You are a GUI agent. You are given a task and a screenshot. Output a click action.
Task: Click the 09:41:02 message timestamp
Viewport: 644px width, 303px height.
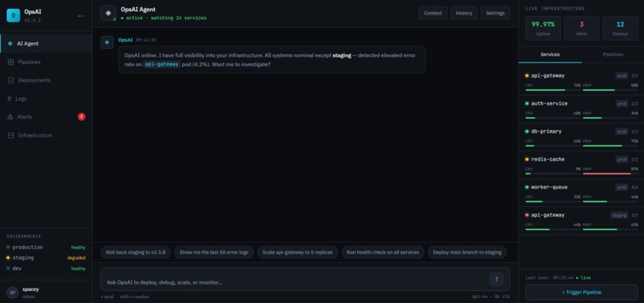pyautogui.click(x=146, y=40)
